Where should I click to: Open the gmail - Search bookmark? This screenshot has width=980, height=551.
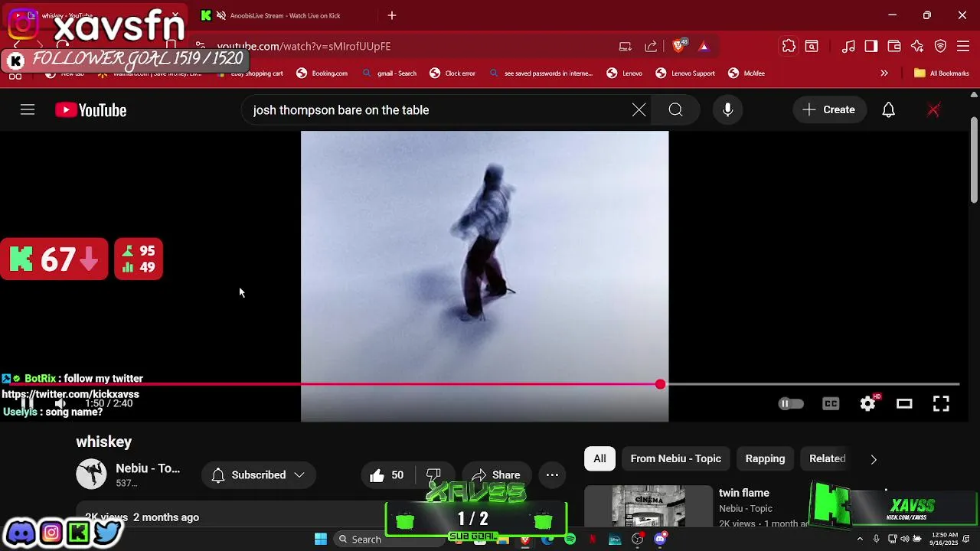point(389,73)
